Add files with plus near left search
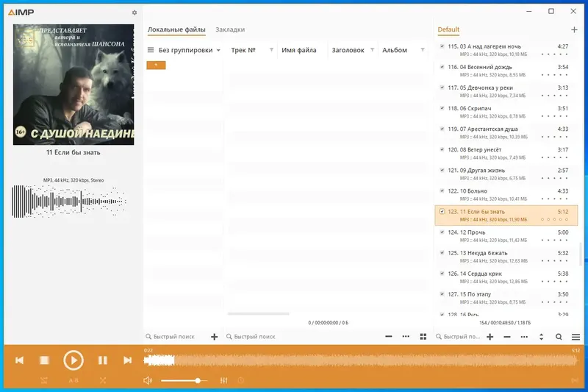The image size is (588, 392). pos(214,337)
